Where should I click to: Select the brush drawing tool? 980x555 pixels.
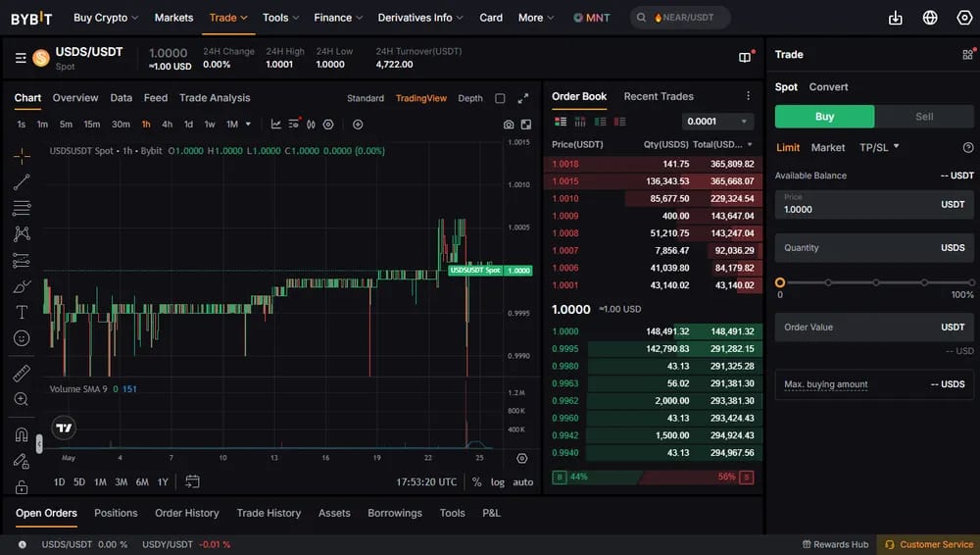(22, 286)
